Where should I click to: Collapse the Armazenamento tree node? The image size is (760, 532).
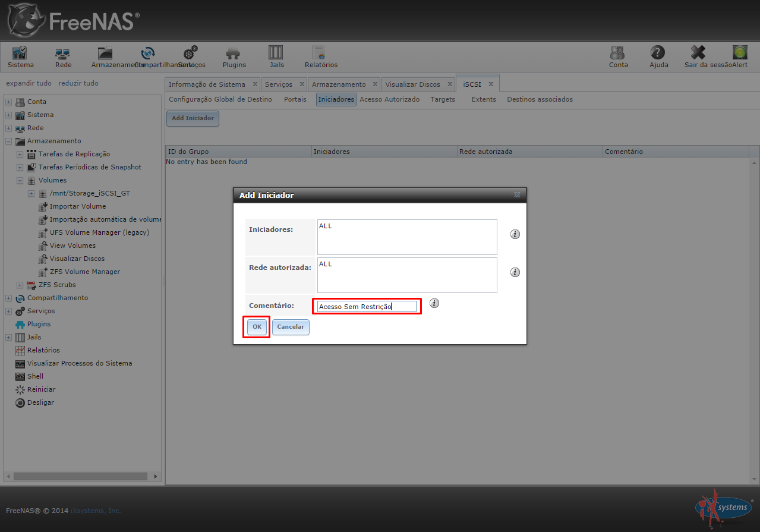click(x=9, y=141)
